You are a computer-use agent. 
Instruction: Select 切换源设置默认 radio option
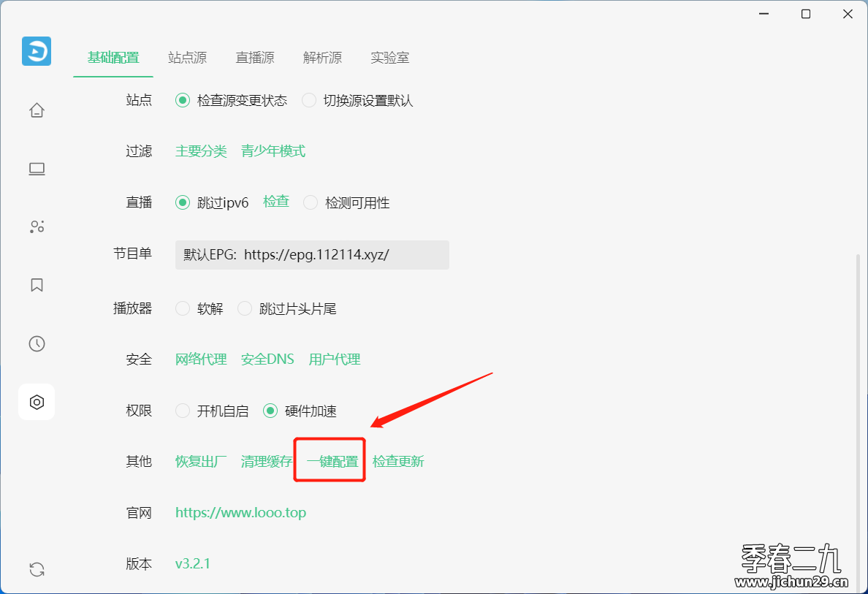357,101
